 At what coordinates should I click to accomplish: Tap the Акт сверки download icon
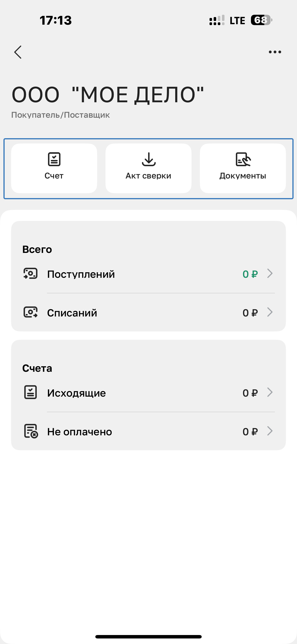[x=148, y=159]
